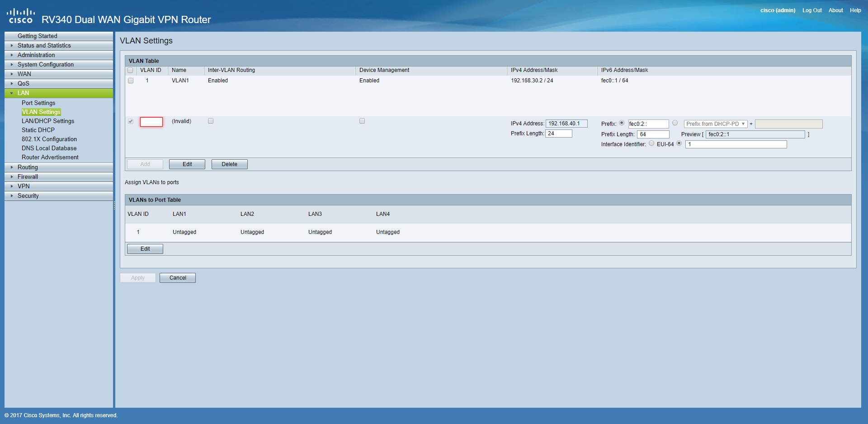
Task: Click the IPv4 Address input field
Action: coord(566,123)
